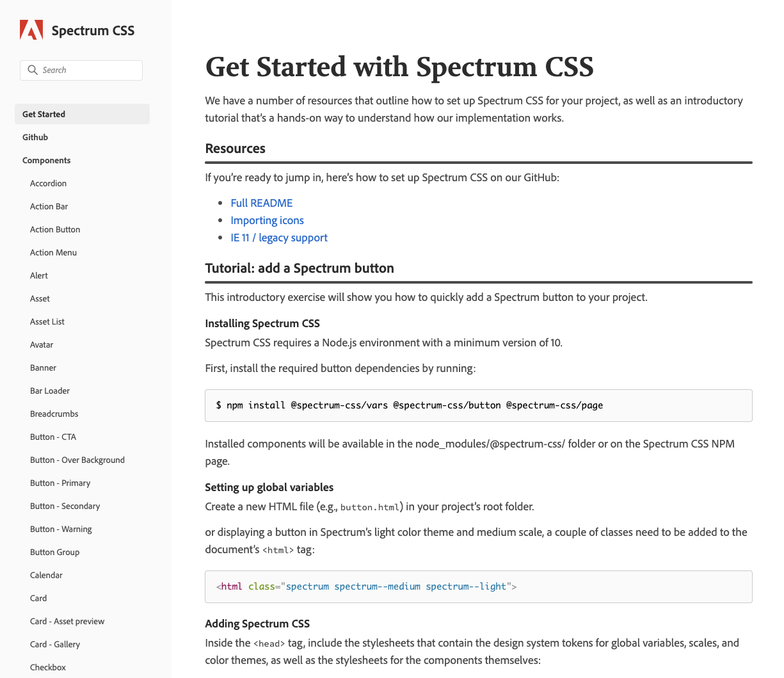Focus the Search input field
Screen dimensions: 784x678
point(81,70)
